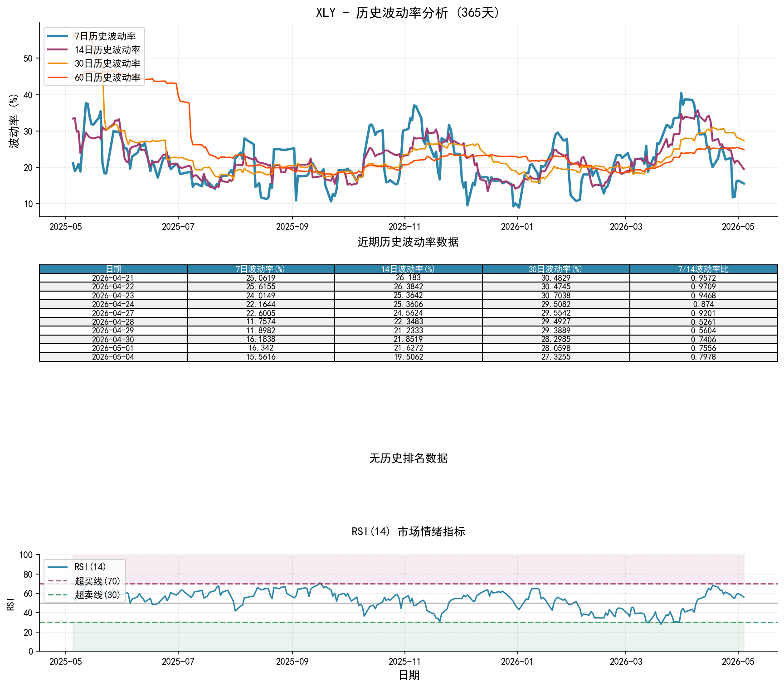Click the 30-day value 27.3255
Viewport: 784px width, 687px height.
click(556, 357)
